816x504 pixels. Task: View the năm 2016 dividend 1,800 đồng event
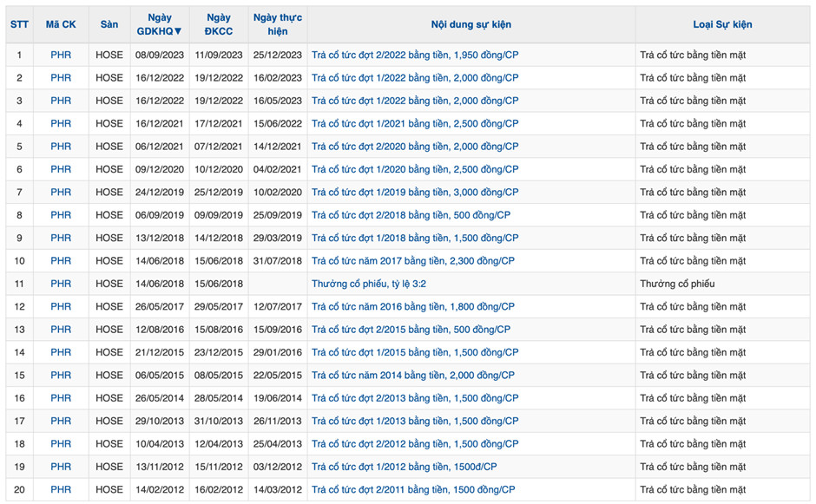pyautogui.click(x=413, y=307)
